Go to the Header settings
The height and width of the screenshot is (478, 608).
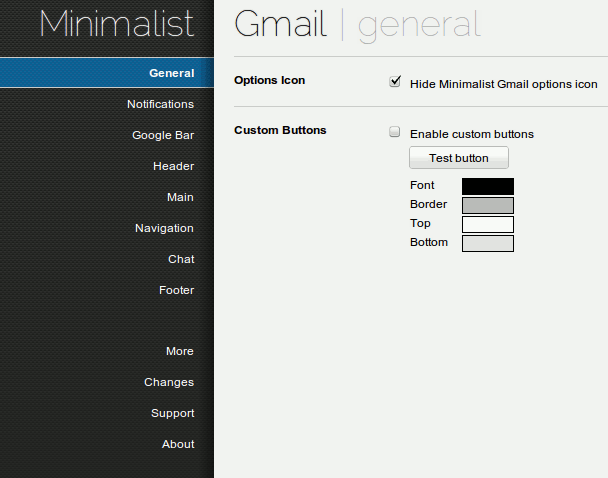(173, 166)
